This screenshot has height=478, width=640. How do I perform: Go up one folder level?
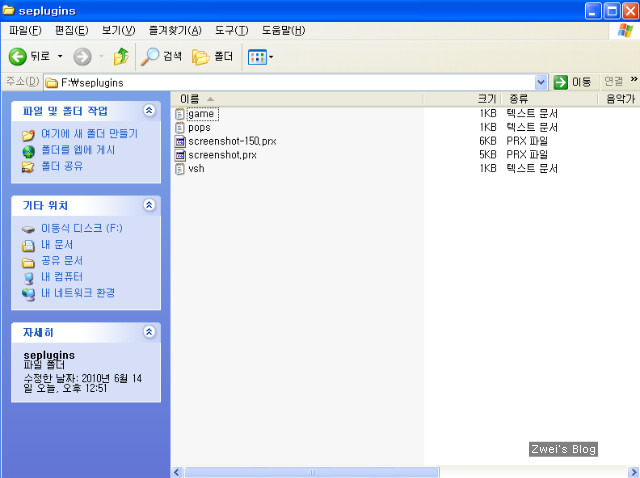[x=121, y=57]
